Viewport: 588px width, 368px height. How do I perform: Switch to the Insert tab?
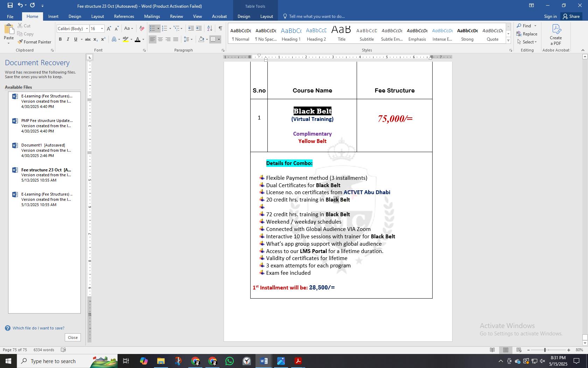click(x=53, y=16)
